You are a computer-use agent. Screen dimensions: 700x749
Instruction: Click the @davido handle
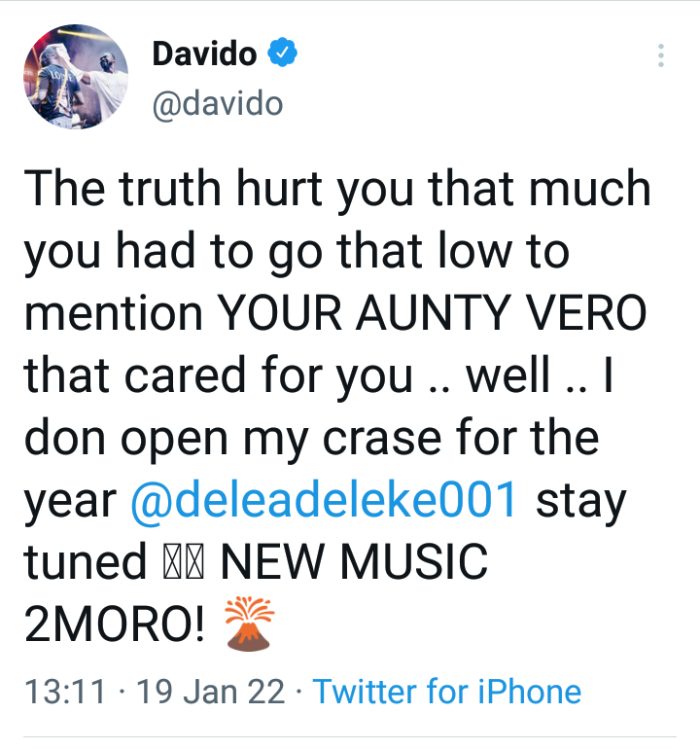pyautogui.click(x=218, y=104)
